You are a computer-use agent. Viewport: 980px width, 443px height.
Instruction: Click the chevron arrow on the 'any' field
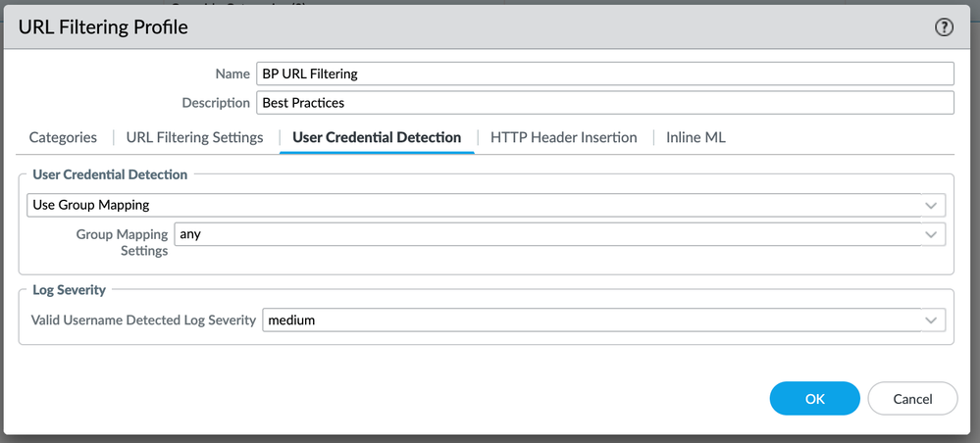[931, 235]
